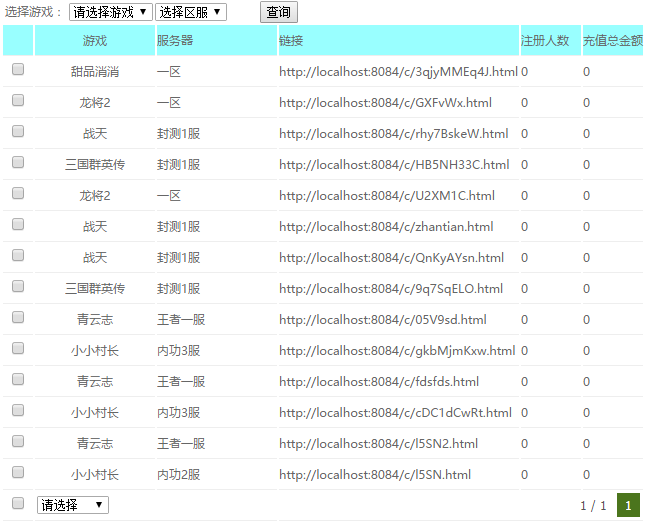Click 内功2服 server cell

178,475
